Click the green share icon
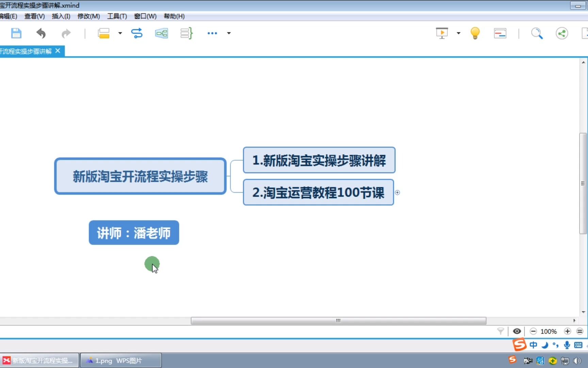588x368 pixels. pos(562,33)
